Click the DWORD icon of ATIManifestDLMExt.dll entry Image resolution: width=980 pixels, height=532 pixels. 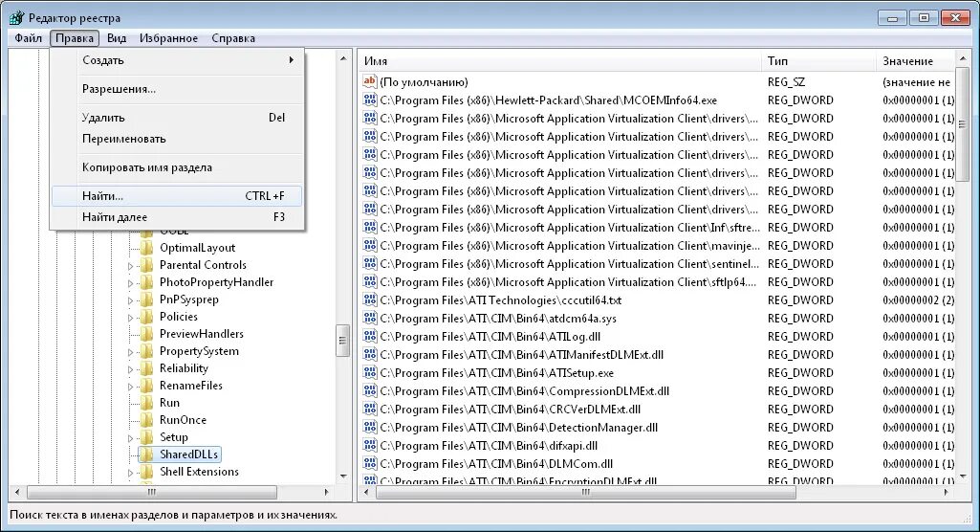[x=370, y=354]
